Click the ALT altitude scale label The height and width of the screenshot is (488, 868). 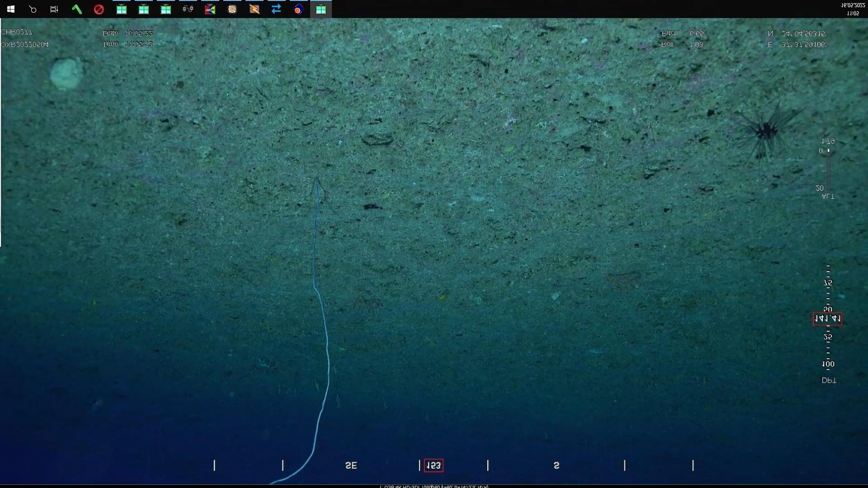828,197
